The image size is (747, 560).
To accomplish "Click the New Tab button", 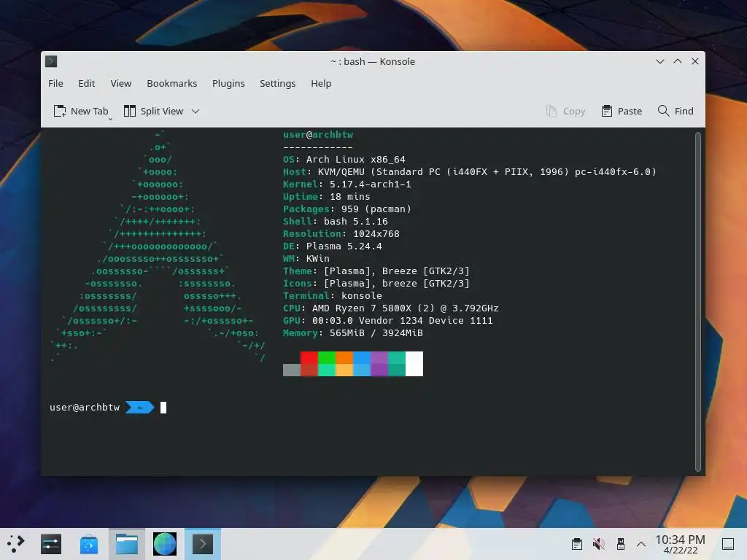I will click(x=82, y=111).
